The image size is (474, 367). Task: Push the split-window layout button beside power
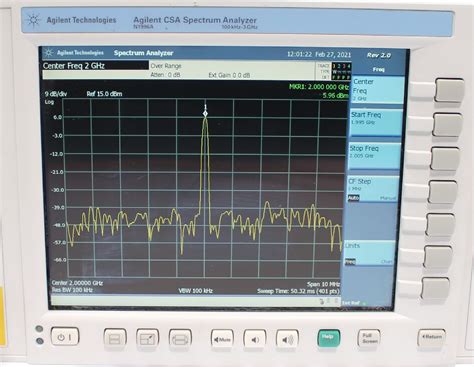pos(115,339)
